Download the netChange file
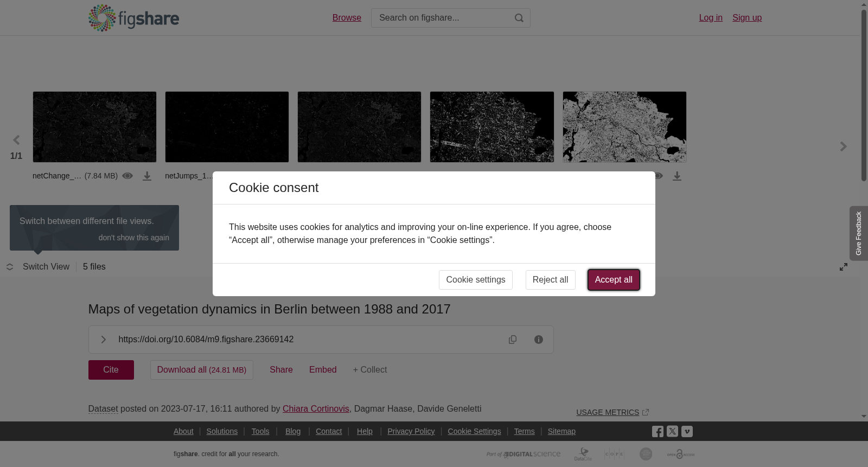 147,176
